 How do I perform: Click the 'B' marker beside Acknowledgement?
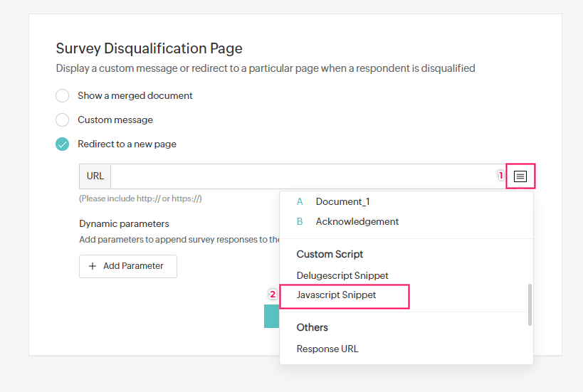click(300, 222)
